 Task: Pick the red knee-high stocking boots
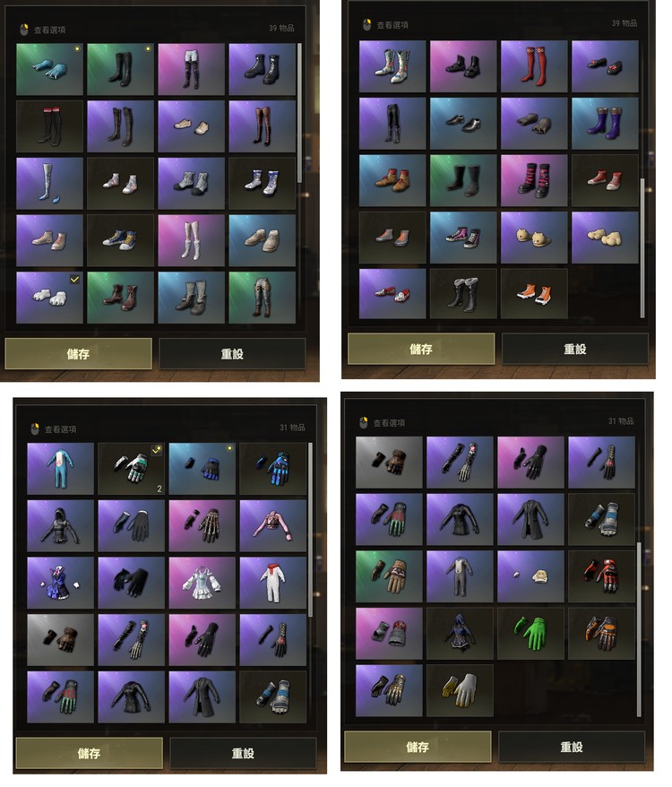[x=534, y=66]
